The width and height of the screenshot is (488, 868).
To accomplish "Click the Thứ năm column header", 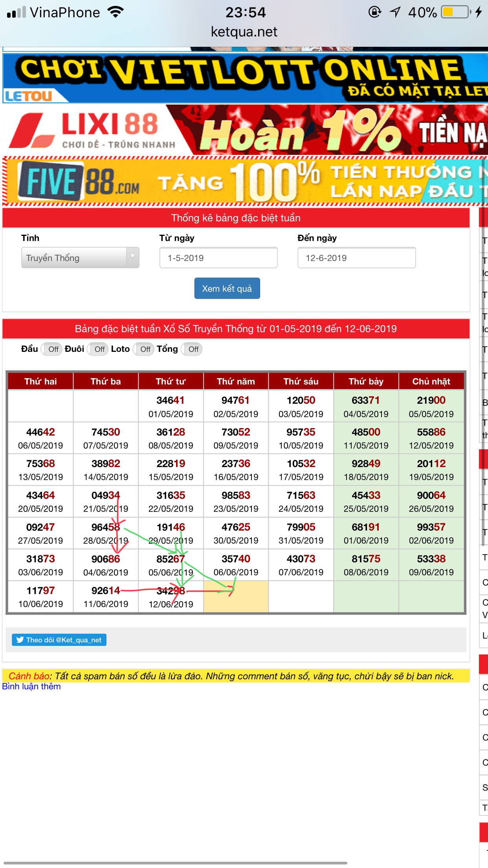I will (236, 381).
